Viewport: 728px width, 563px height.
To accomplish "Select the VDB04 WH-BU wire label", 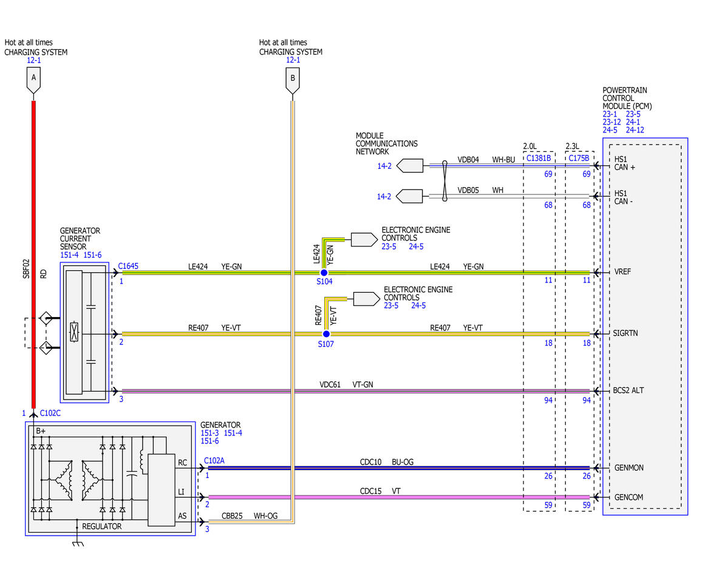I will point(486,160).
